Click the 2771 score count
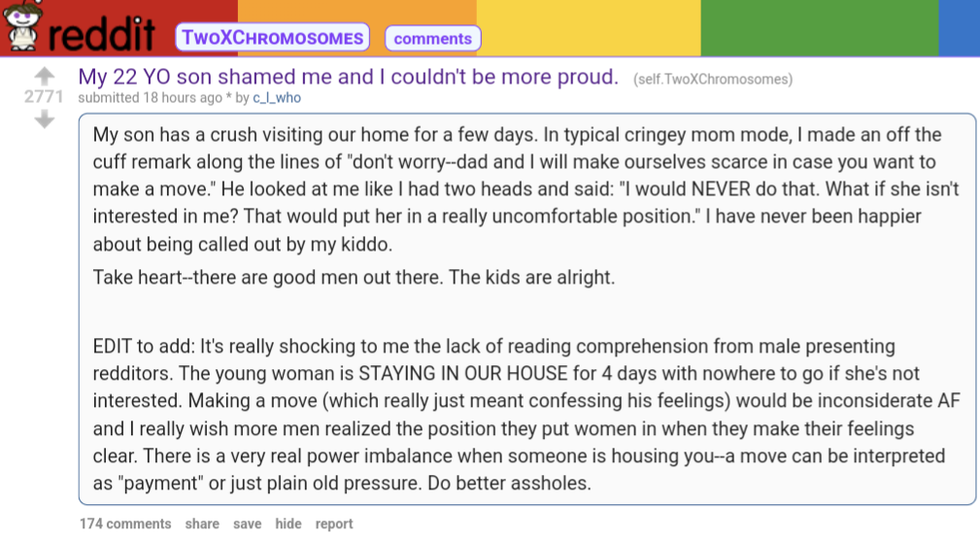 [x=44, y=97]
